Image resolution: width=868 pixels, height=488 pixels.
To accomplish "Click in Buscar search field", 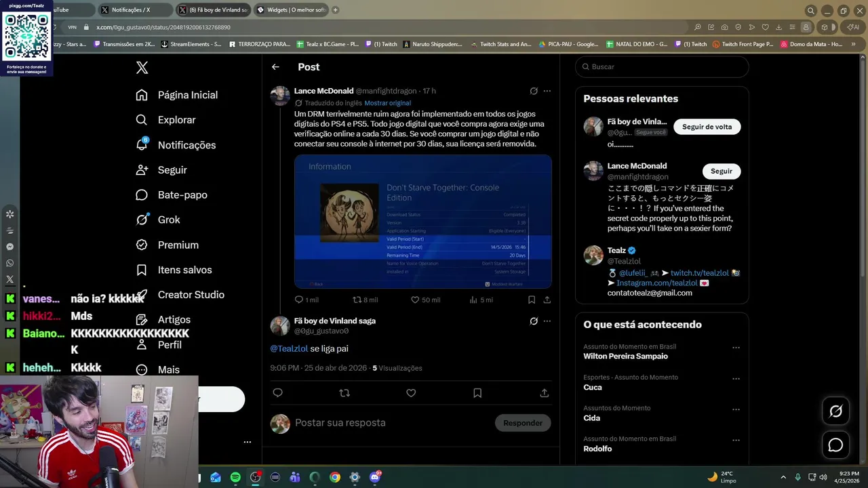I will (662, 67).
